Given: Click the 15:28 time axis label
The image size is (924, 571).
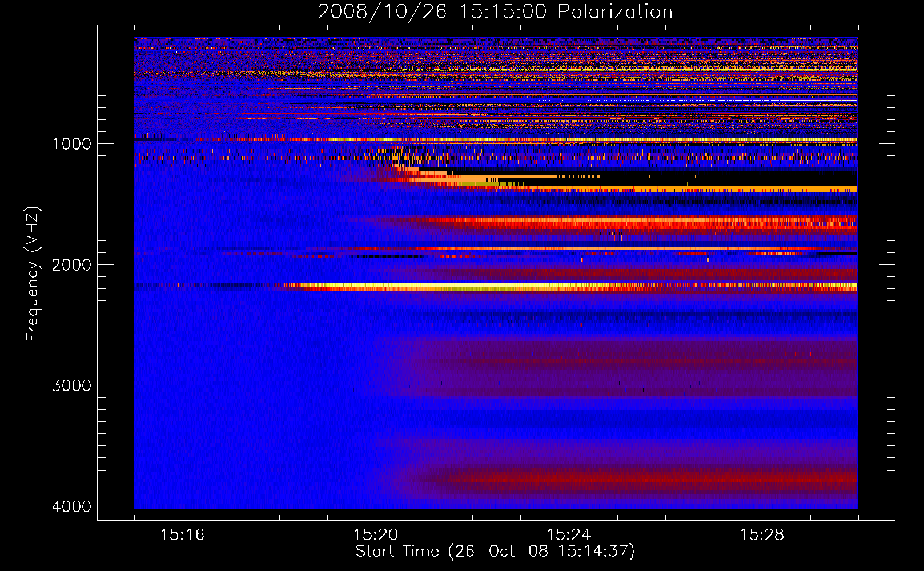Looking at the screenshot, I should (x=762, y=535).
